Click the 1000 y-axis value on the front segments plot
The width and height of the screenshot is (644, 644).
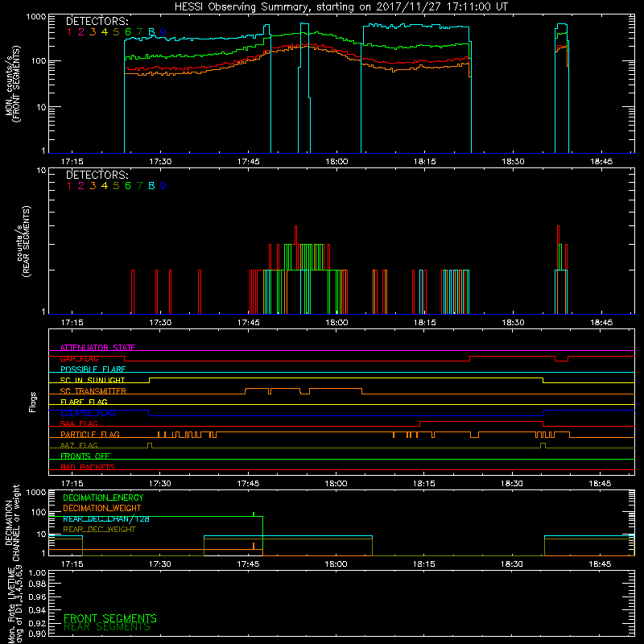coord(36,17)
